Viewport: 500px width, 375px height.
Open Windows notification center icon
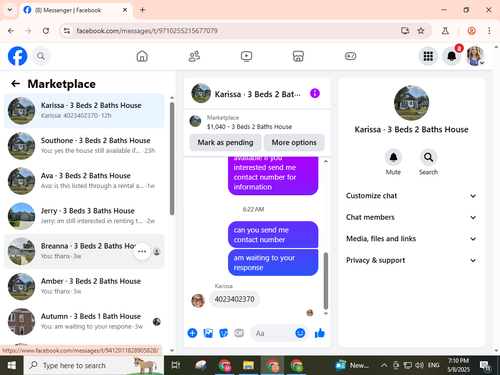(485, 366)
